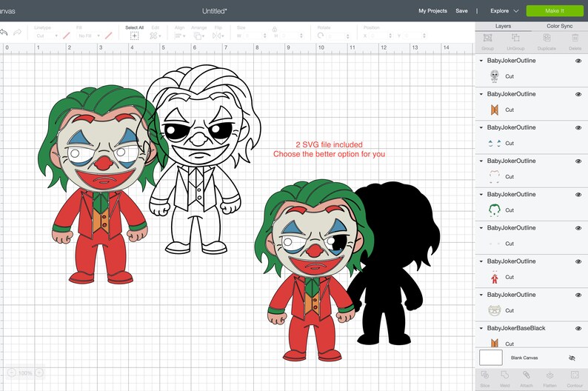Collapse the red suit BabyJokerOutline layer group
The height and width of the screenshot is (391, 588).
[481, 261]
